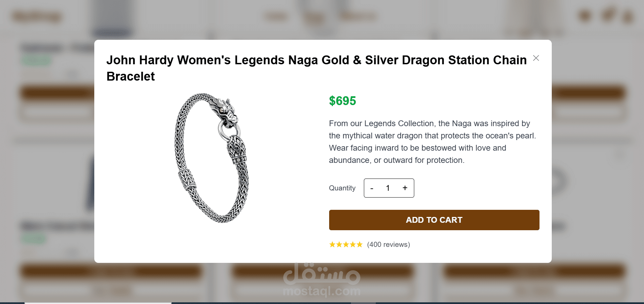This screenshot has width=644, height=304.
Task: Close the product quick-view dialog
Action: coord(536,58)
